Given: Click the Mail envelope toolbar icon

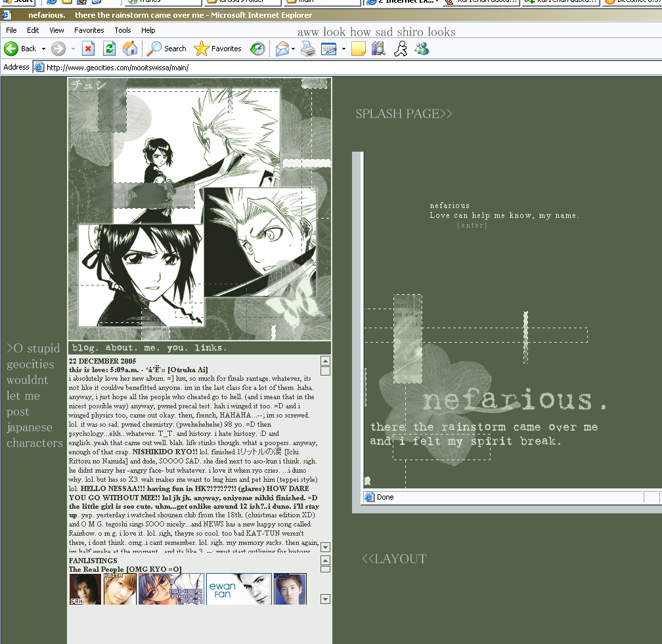Looking at the screenshot, I should tap(282, 49).
